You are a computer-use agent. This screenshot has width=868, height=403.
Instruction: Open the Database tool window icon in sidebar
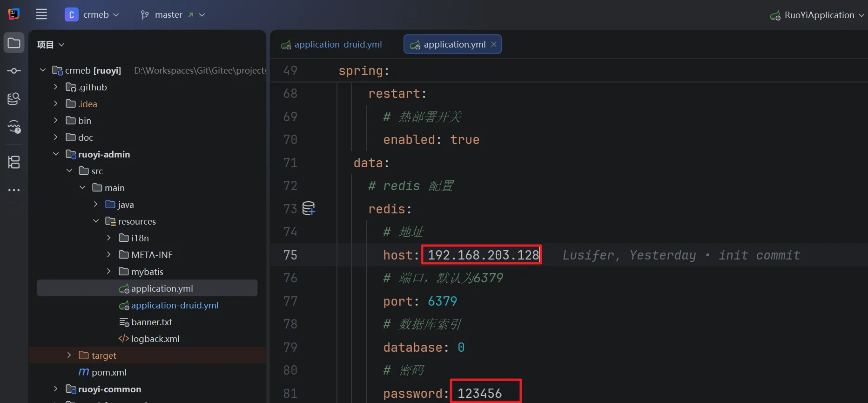click(14, 99)
